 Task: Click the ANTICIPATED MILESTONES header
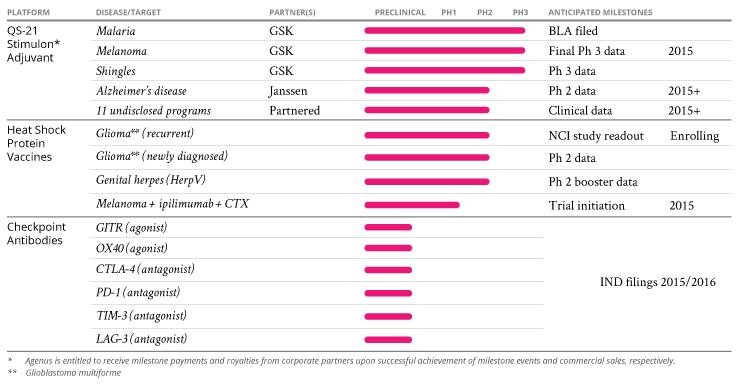point(600,13)
